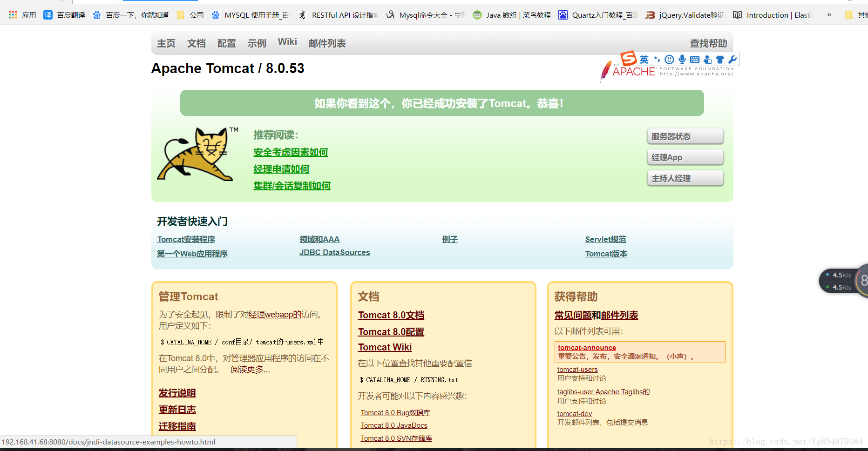Open the Tomcat 8.0 JavaDocs link
Viewport: 868px width, 451px height.
[394, 425]
